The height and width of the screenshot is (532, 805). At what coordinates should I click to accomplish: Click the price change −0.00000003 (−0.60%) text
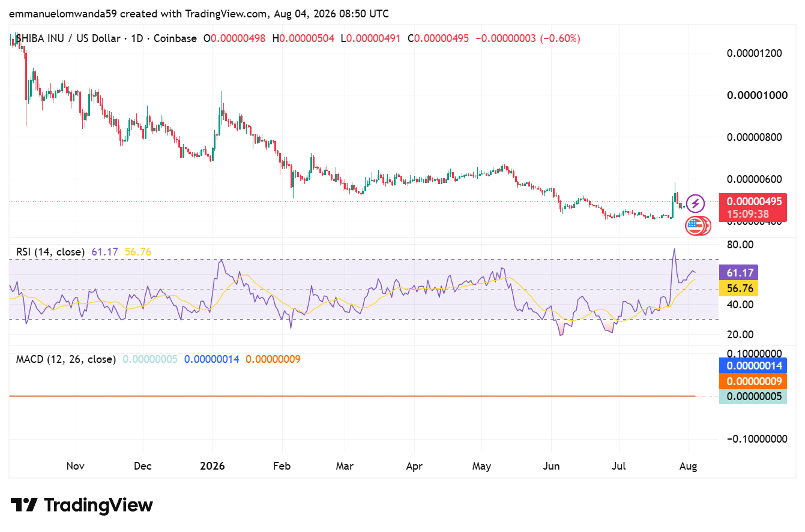(x=528, y=38)
